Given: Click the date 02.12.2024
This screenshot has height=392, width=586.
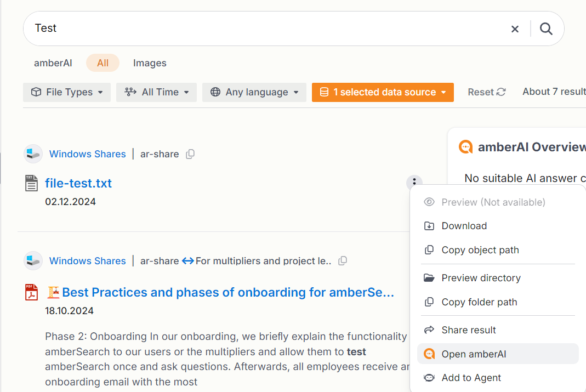Looking at the screenshot, I should click(x=70, y=202).
